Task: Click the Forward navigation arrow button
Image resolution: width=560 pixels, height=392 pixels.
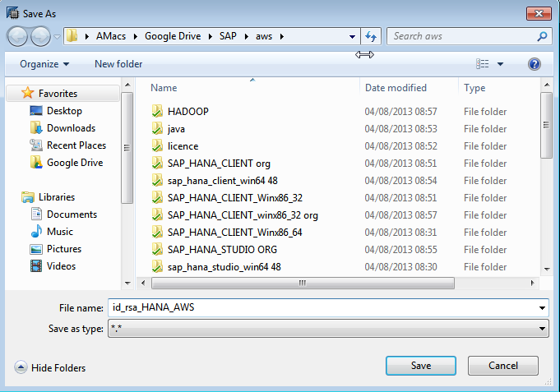Action: (40, 36)
